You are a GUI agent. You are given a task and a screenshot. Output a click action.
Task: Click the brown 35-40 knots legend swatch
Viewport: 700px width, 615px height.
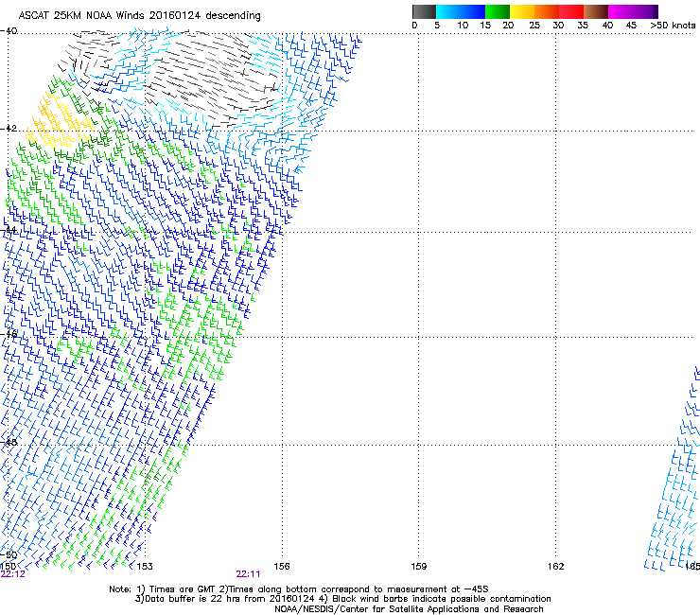[x=596, y=11]
